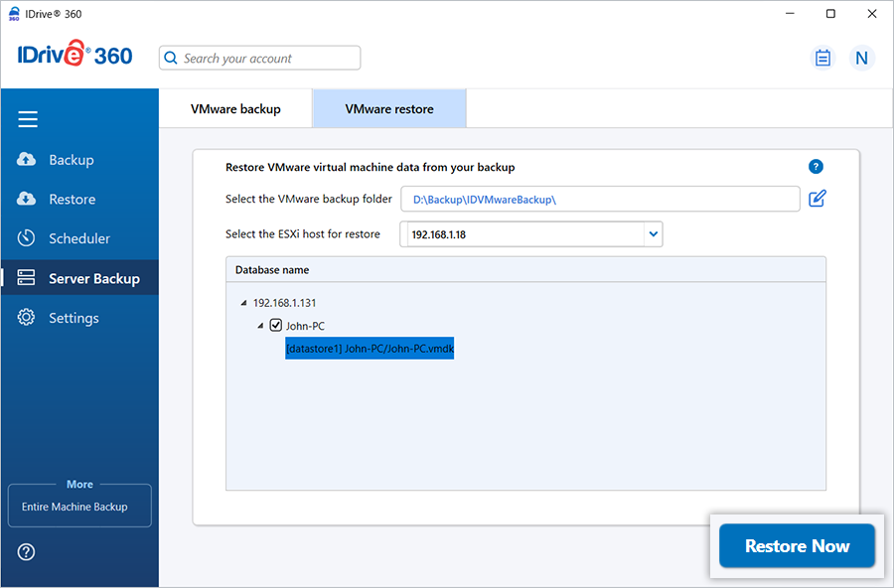
Task: Click the Server Backup icon
Action: click(x=27, y=279)
